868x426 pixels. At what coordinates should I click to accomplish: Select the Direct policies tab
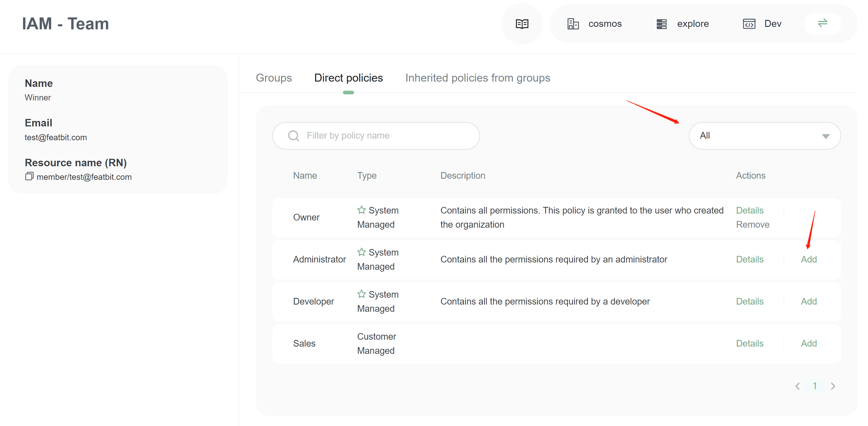(348, 78)
